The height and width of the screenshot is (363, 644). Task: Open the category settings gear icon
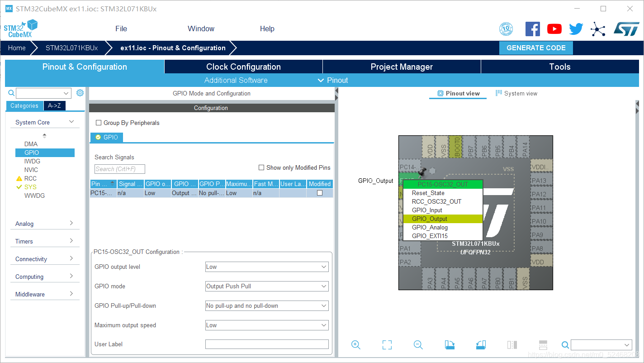coord(80,93)
